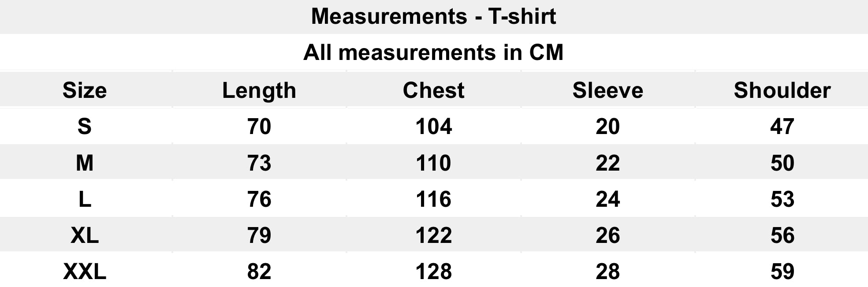Click chest value 104 for size S
868x287 pixels.
433,127
